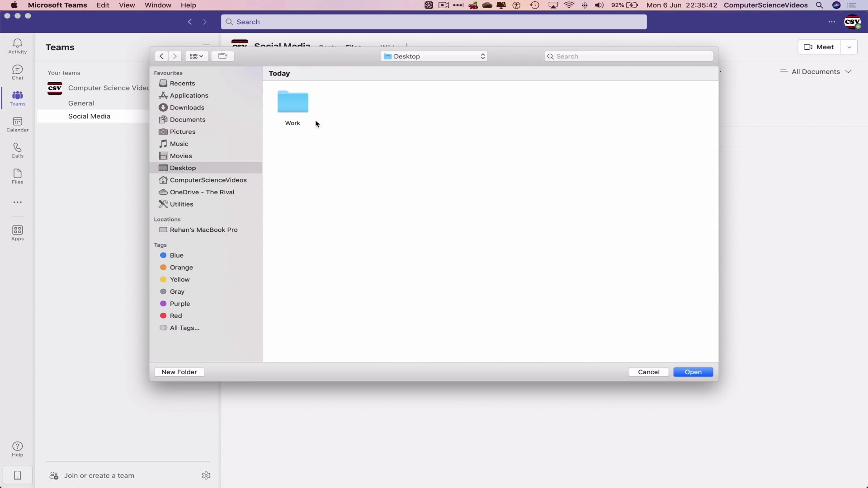This screenshot has width=868, height=488.
Task: Open the icon view options dropdown
Action: click(196, 56)
